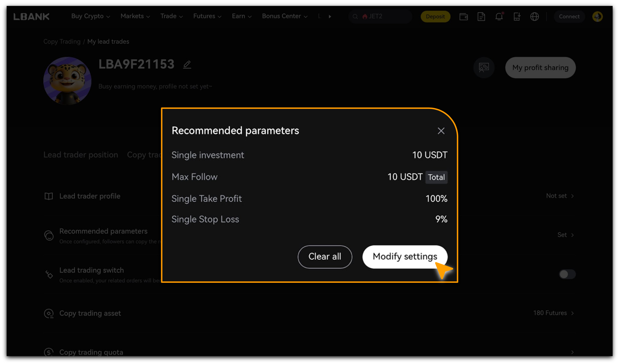Open the language globe icon
This screenshot has width=619, height=364.
pyautogui.click(x=534, y=16)
